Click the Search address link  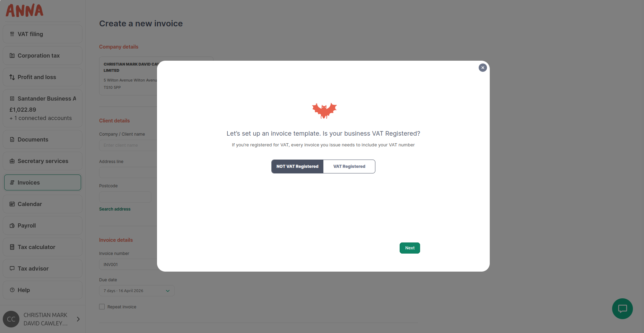pyautogui.click(x=115, y=209)
